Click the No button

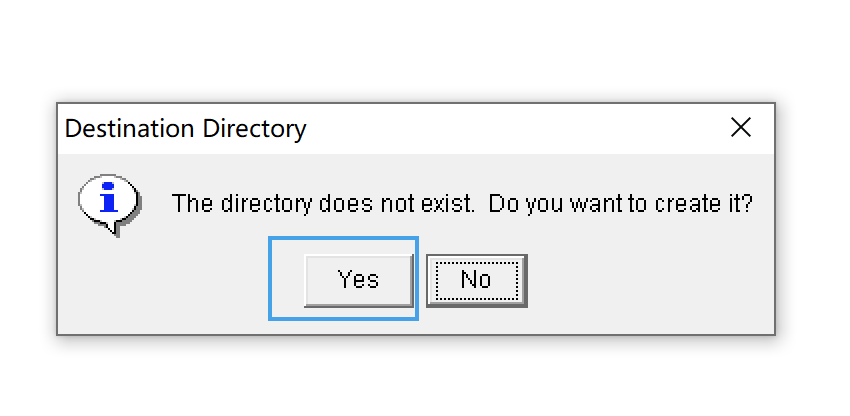(476, 280)
